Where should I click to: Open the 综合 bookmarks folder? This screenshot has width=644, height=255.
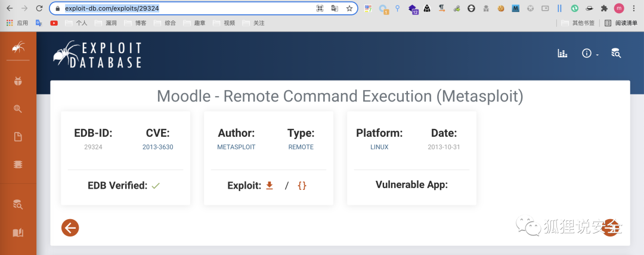tap(165, 23)
